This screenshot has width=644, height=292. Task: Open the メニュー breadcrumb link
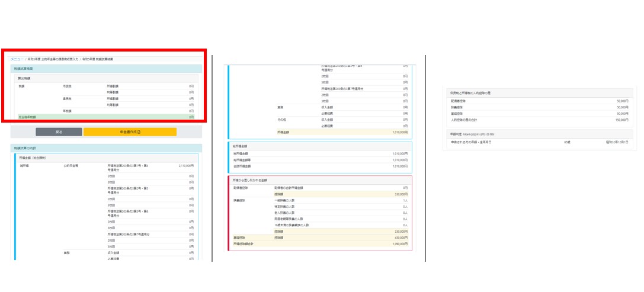17,59
